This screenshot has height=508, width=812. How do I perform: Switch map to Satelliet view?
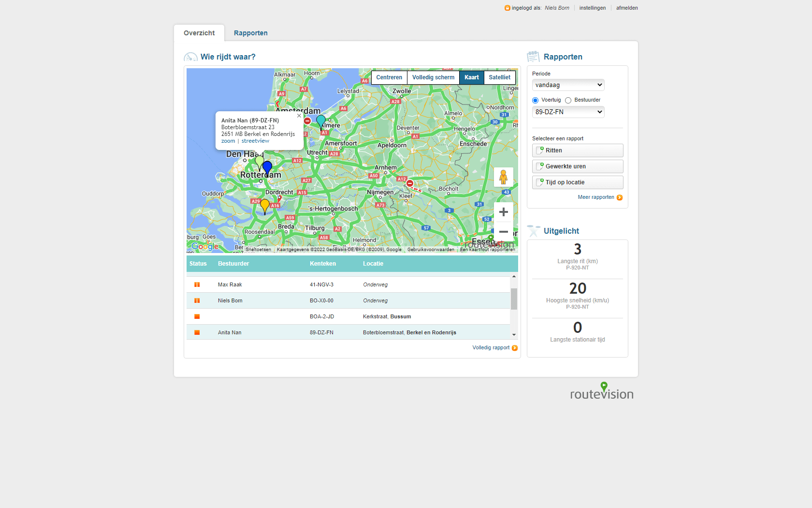(499, 77)
